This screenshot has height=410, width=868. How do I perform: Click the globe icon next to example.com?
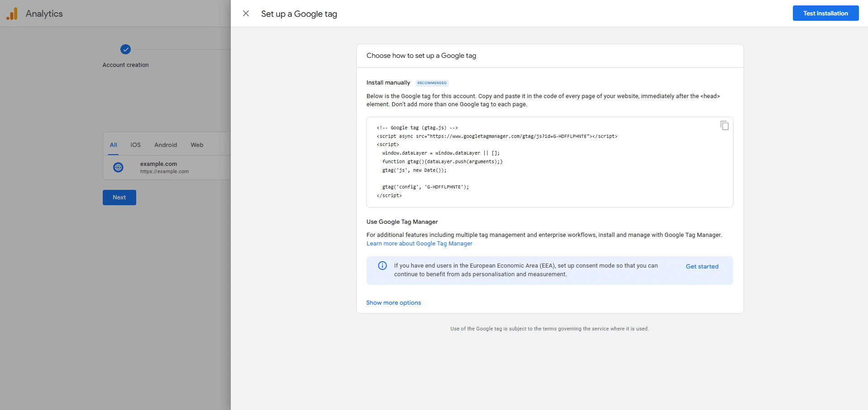[x=118, y=167]
